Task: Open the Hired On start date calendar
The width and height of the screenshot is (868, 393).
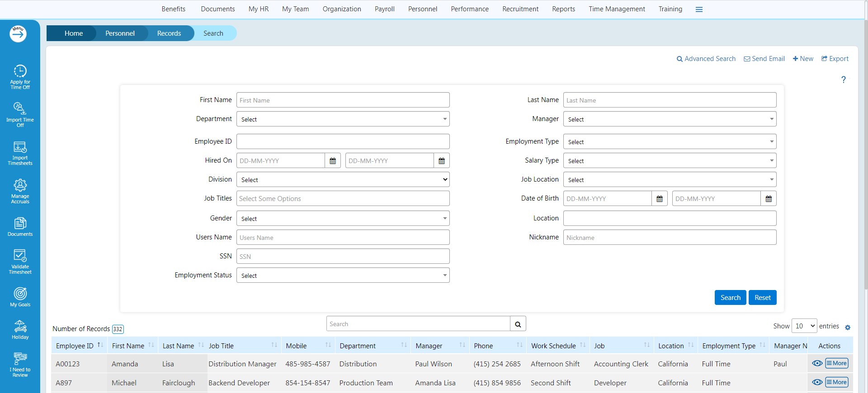Action: (333, 161)
